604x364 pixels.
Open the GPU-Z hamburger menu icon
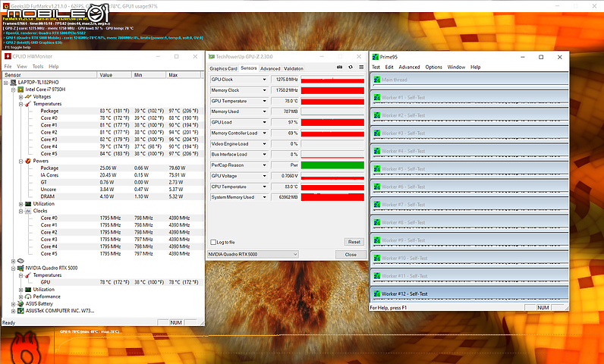[361, 67]
